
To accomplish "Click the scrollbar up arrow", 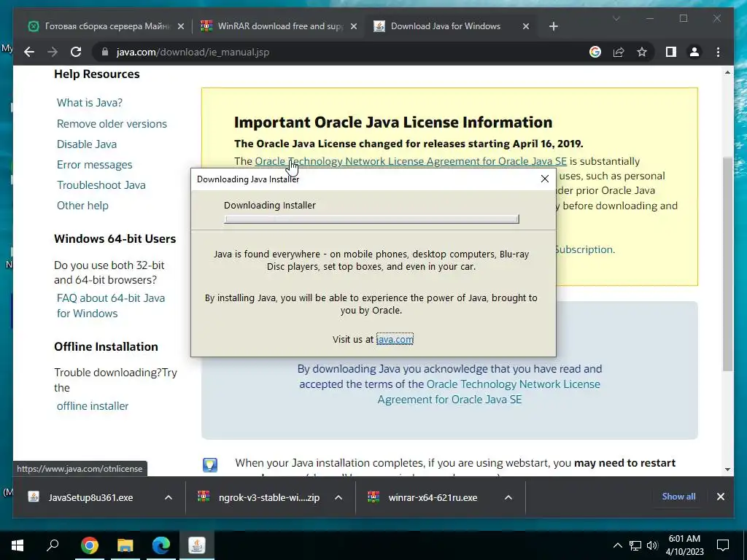I will click(727, 72).
